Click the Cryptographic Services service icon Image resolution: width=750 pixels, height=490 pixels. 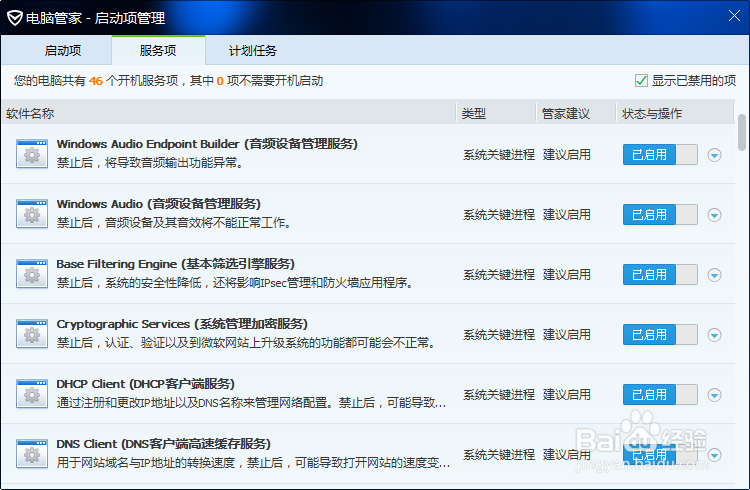pos(32,334)
